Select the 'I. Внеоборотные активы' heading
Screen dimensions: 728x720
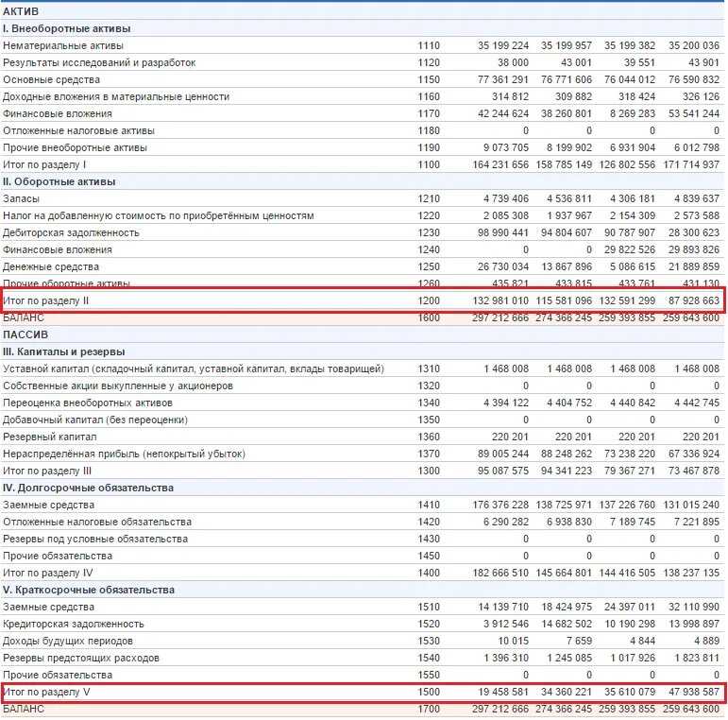pyautogui.click(x=66, y=28)
